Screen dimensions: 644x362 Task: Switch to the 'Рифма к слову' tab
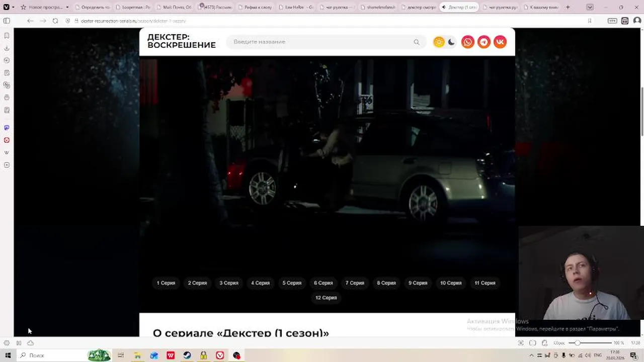(256, 7)
